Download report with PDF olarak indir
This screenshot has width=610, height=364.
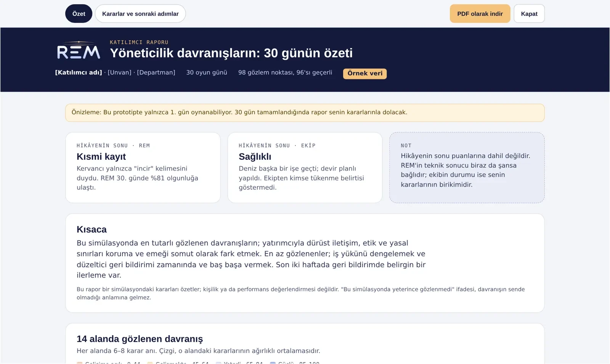pos(480,14)
